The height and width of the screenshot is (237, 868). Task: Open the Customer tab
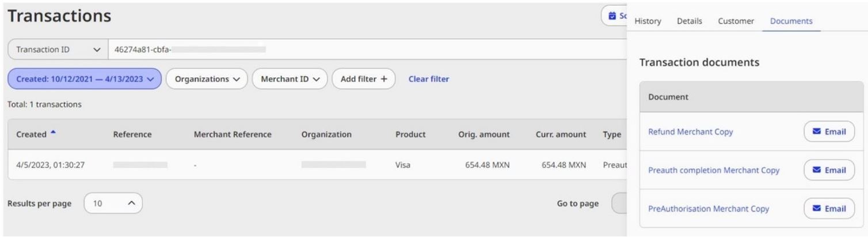(x=736, y=21)
